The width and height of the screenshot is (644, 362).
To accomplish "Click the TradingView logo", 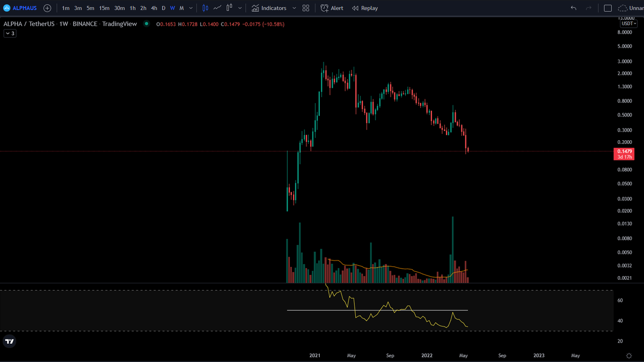I will pyautogui.click(x=9, y=341).
